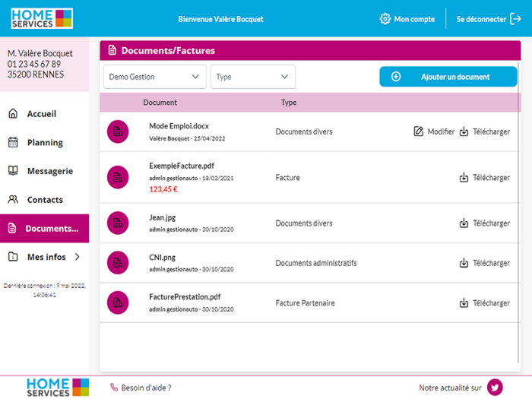
Task: Click Besoin d'aide ? link
Action: (x=146, y=388)
